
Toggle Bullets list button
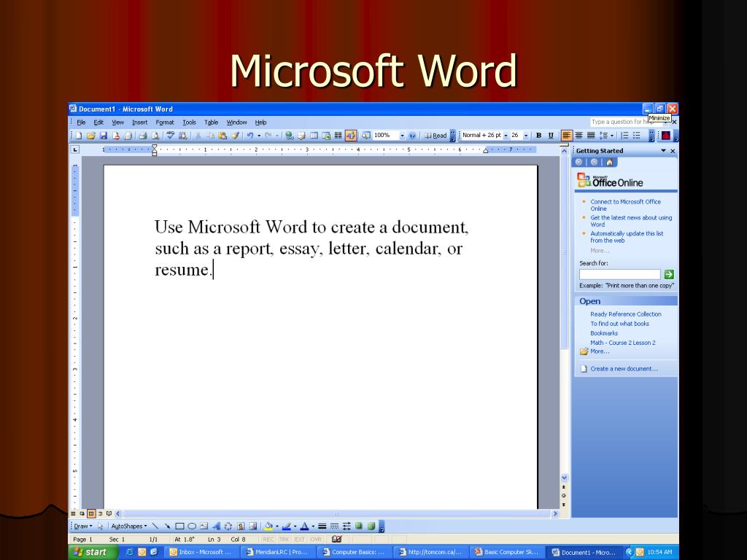coord(636,136)
